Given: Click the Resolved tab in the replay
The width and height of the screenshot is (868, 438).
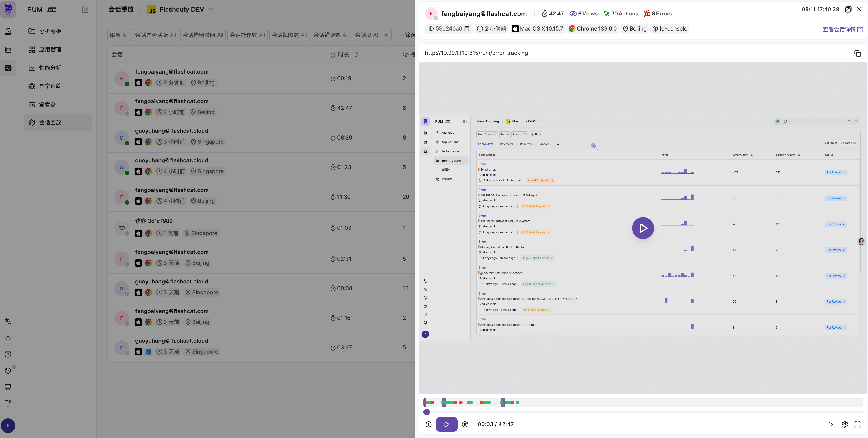Looking at the screenshot, I should click(526, 144).
